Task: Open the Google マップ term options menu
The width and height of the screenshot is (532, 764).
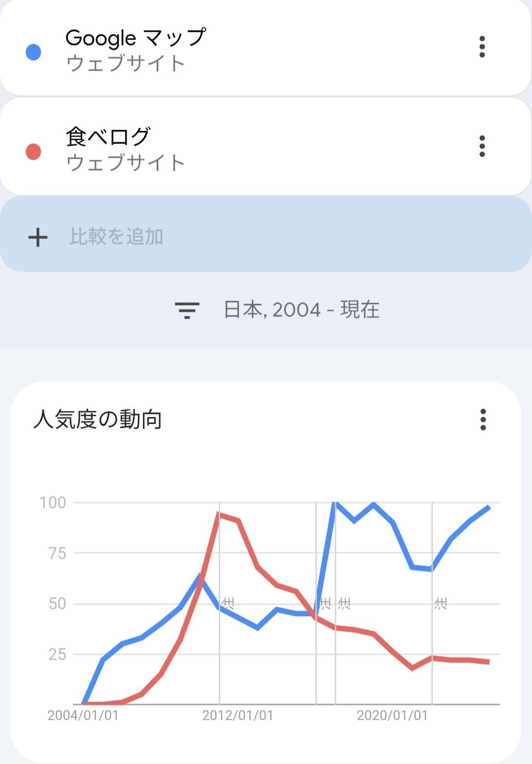Action: point(482,47)
